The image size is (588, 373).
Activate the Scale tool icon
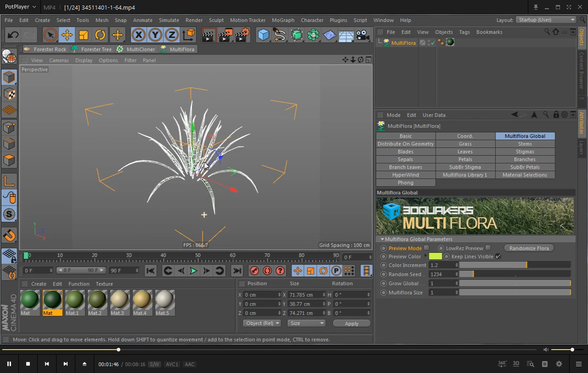tap(84, 35)
